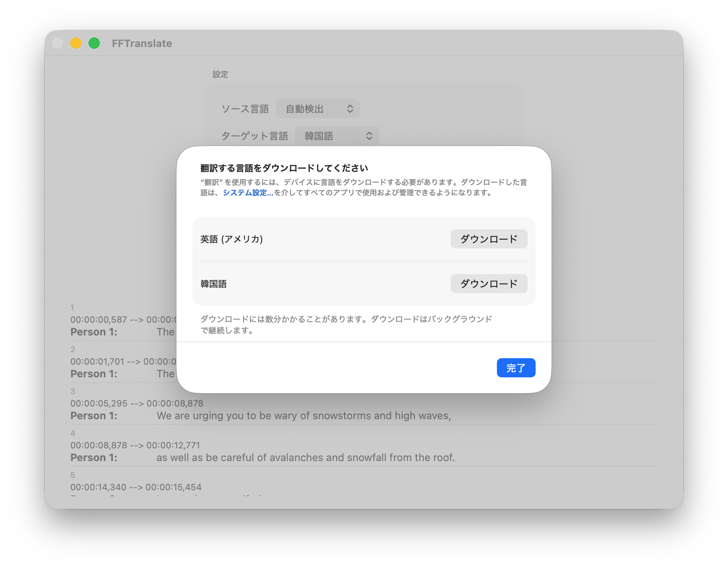Select subtitle text about snowstorms and high waves
The image size is (728, 568).
pyautogui.click(x=303, y=416)
